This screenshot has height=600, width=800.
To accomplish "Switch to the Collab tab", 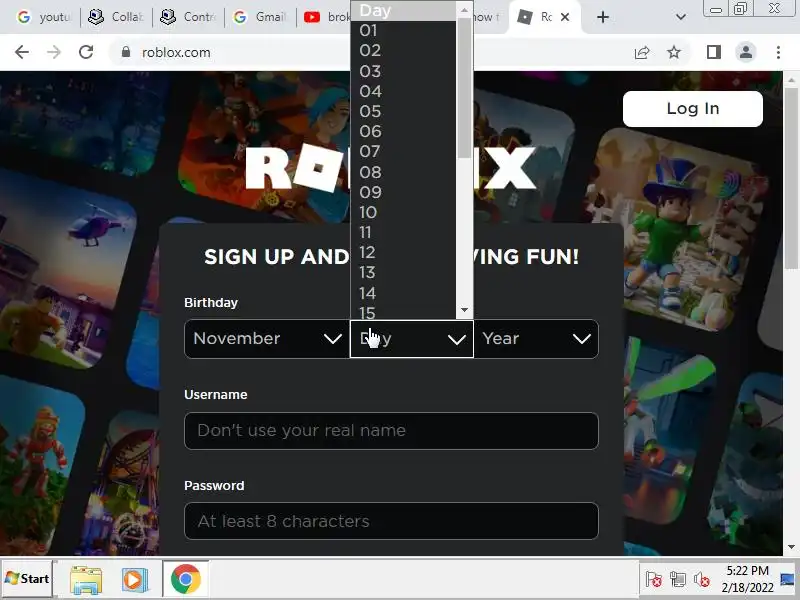I will [x=116, y=17].
